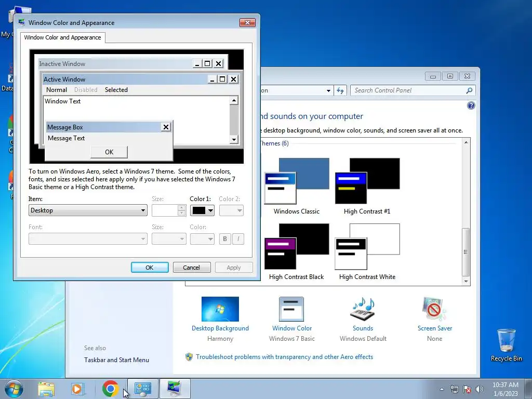Open the font Color dropdown
532x399 pixels.
click(x=202, y=239)
